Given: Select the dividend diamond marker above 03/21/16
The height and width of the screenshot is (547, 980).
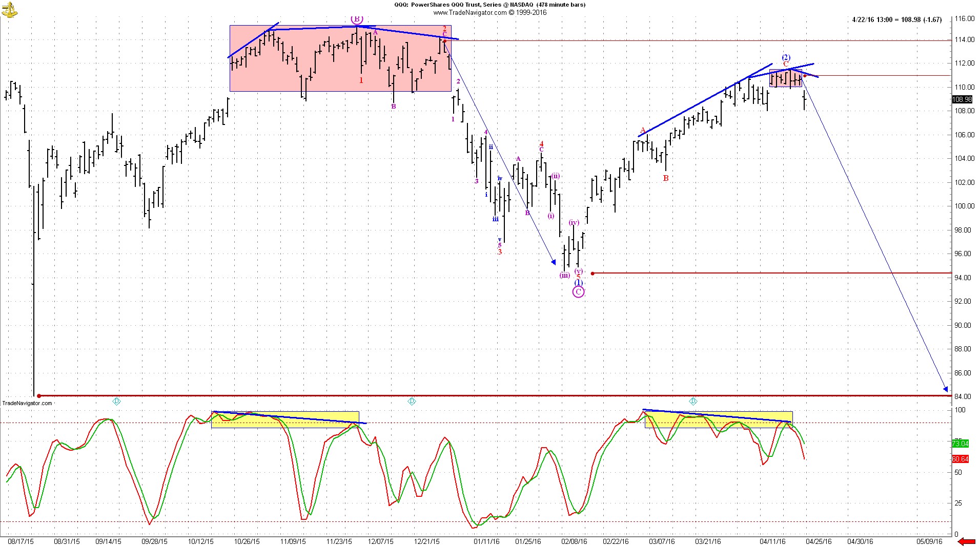Looking at the screenshot, I should pyautogui.click(x=693, y=402).
